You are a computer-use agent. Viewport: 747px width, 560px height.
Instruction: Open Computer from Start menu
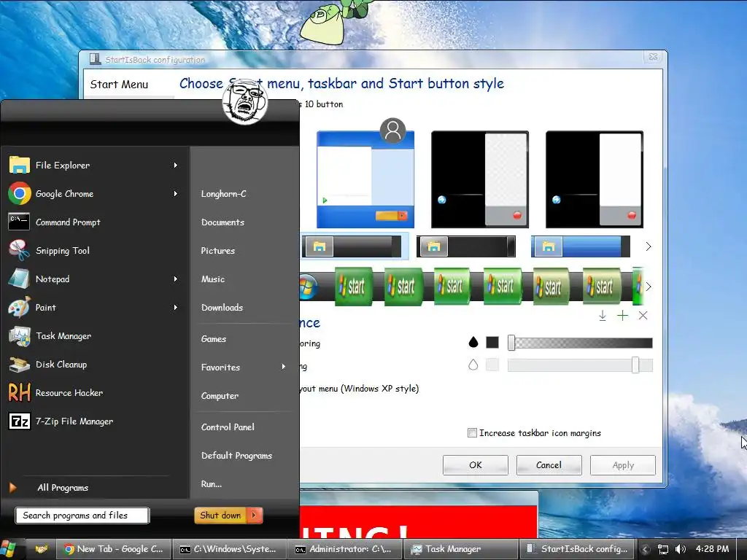220,396
